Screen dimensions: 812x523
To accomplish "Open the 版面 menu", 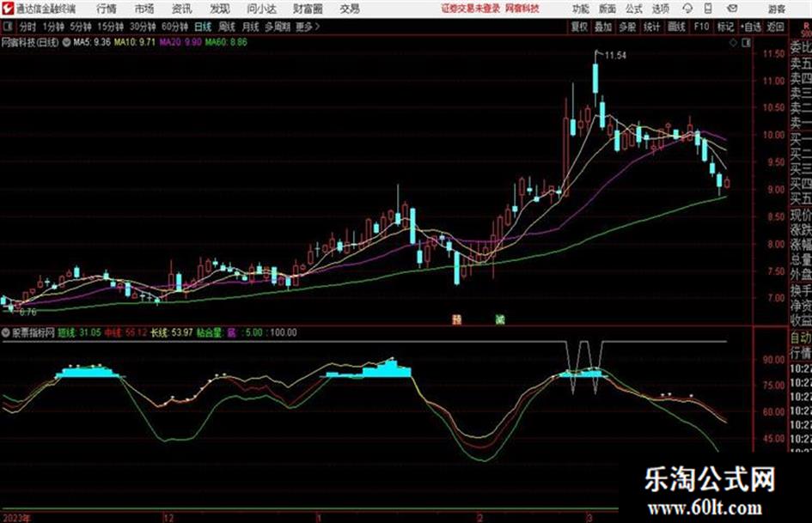I will (607, 9).
